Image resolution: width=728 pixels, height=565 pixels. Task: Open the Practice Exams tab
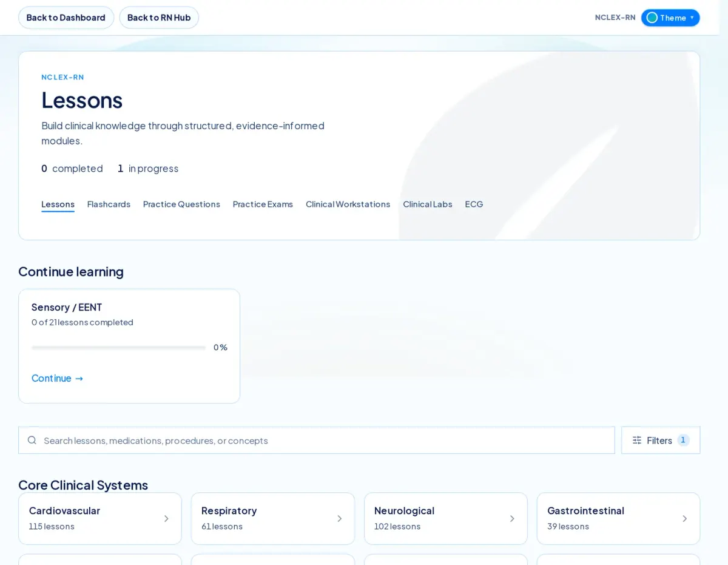[263, 204]
